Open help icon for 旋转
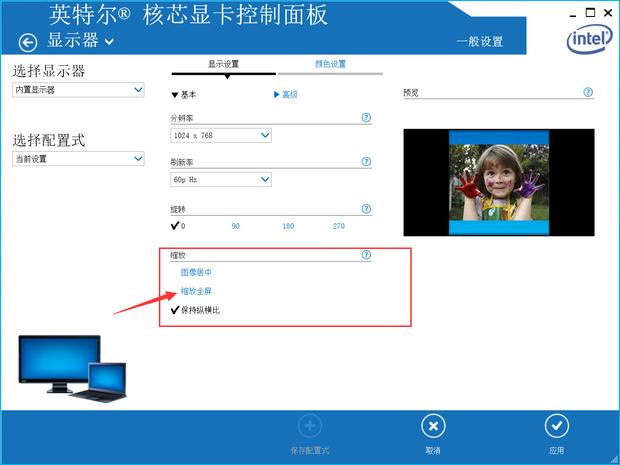Viewport: 620px width, 465px height. click(367, 209)
